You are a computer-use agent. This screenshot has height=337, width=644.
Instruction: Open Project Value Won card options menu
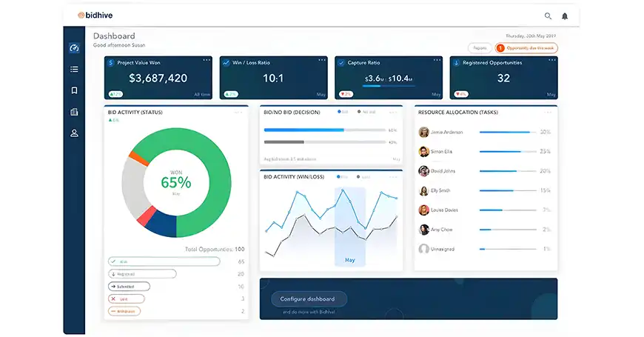coord(207,60)
